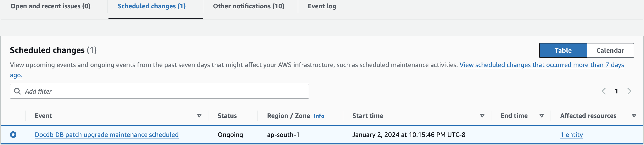This screenshot has height=145, width=644.
Task: Open the End time column sort triangle
Action: click(x=542, y=115)
